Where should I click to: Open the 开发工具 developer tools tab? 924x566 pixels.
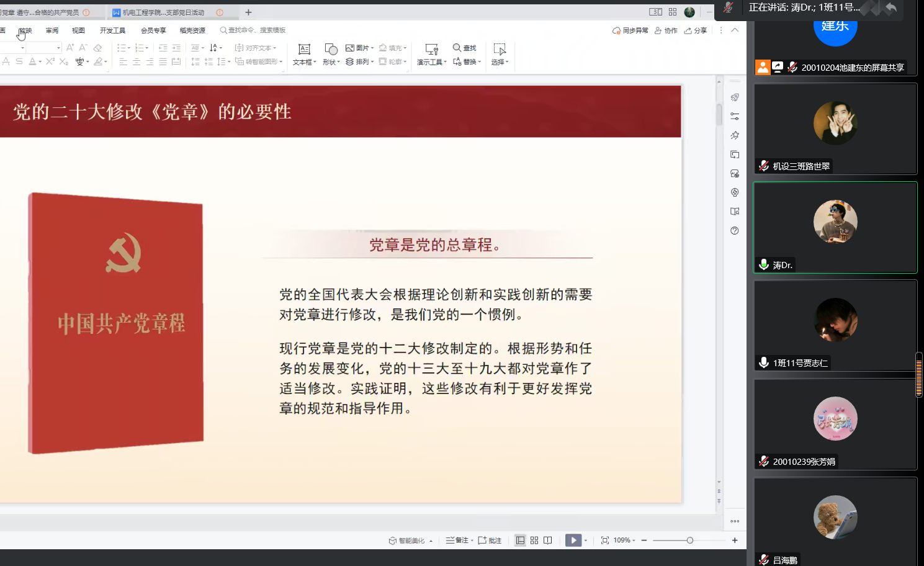coord(112,30)
